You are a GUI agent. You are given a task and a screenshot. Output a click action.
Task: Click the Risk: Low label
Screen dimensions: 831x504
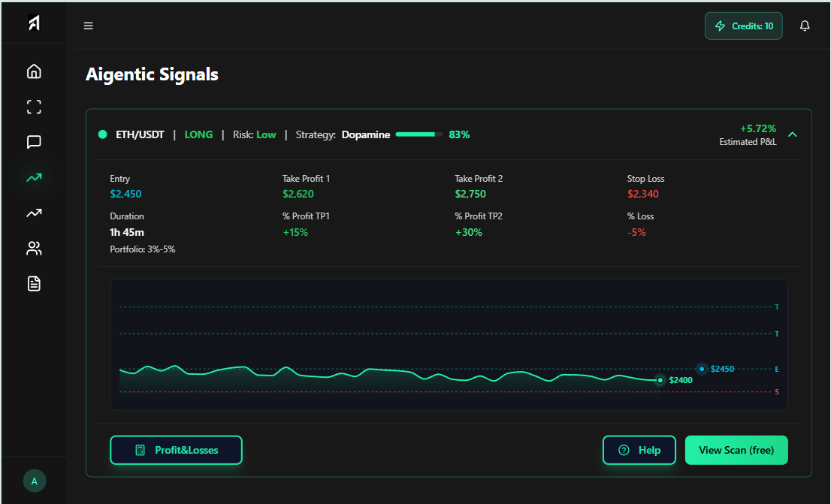[x=255, y=134]
